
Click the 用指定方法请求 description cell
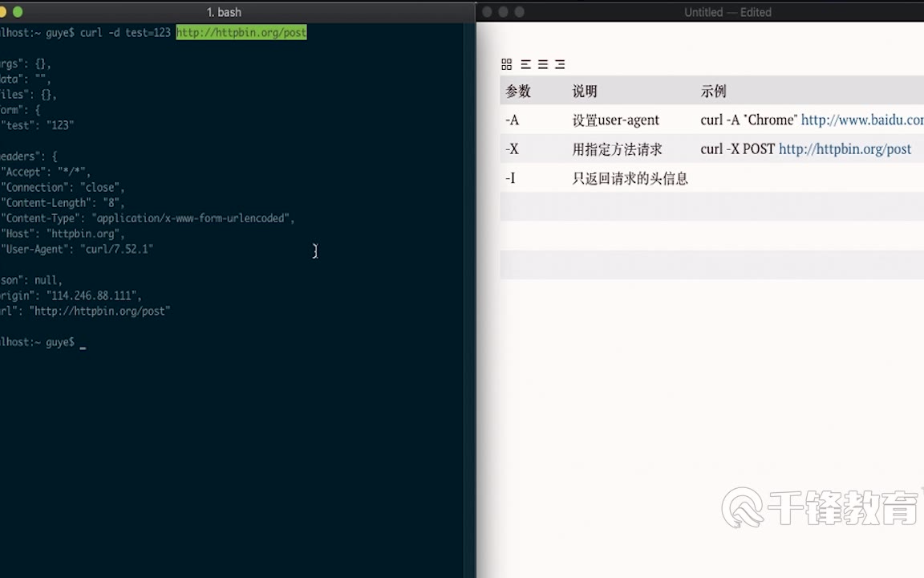pos(617,149)
